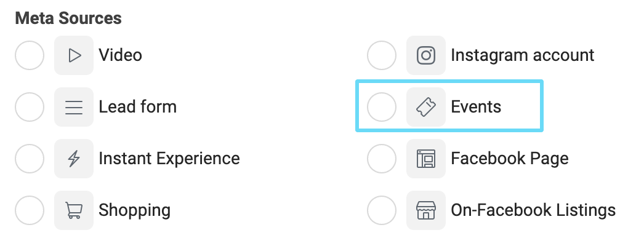Image resolution: width=644 pixels, height=246 pixels.
Task: Pick the Events radio button
Action: (x=382, y=107)
